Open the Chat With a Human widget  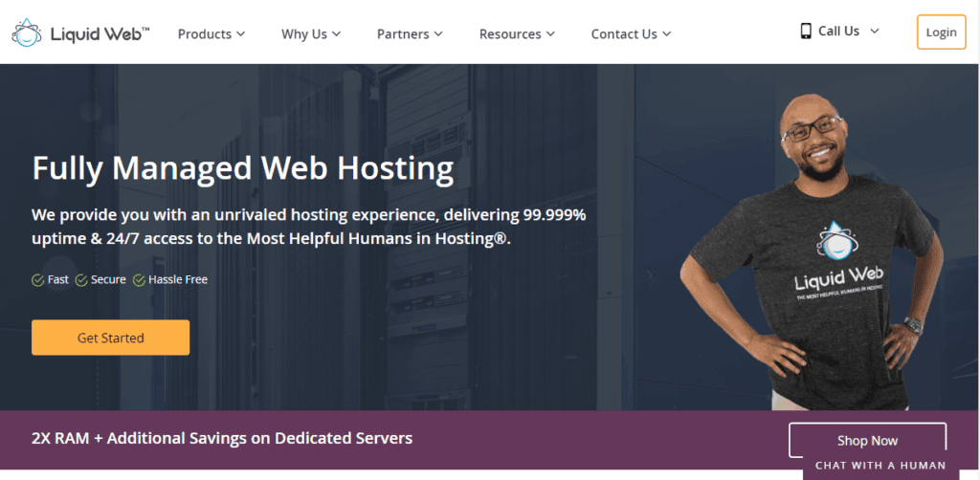880,465
